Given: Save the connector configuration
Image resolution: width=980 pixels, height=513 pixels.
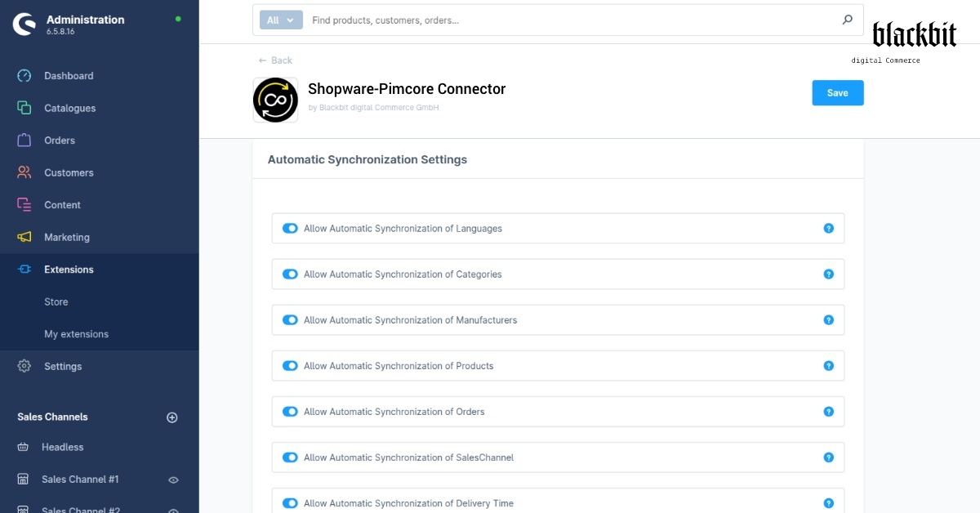Looking at the screenshot, I should click(837, 92).
